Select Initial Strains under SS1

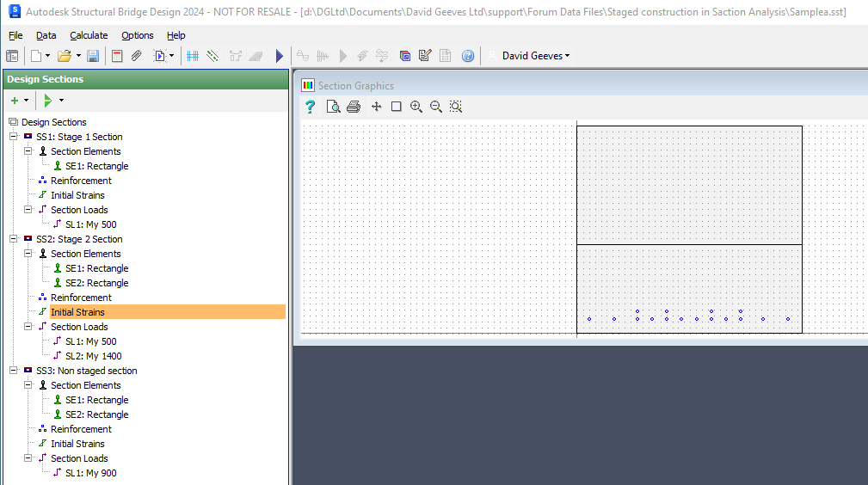77,195
